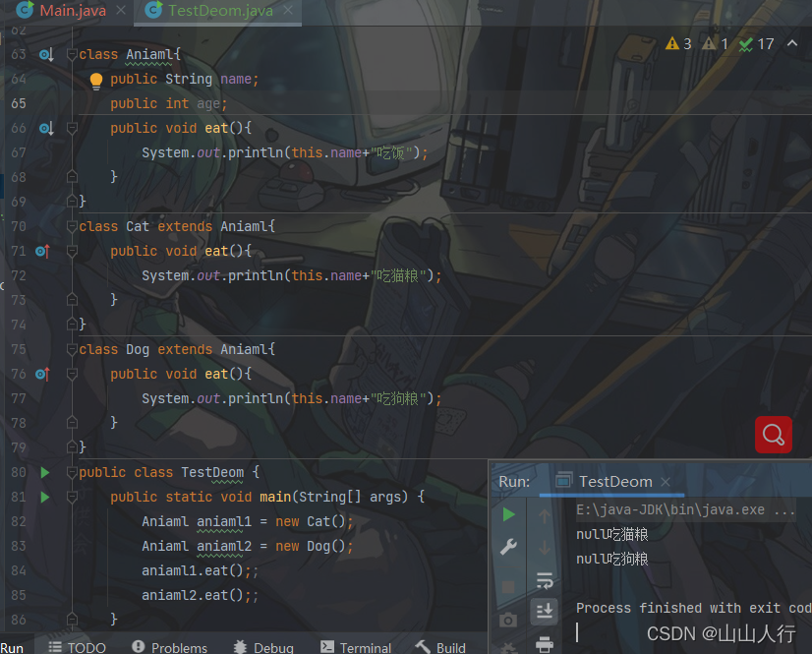The width and height of the screenshot is (812, 654).
Task: Click the aniaml2 variable on line 83
Action: [224, 546]
